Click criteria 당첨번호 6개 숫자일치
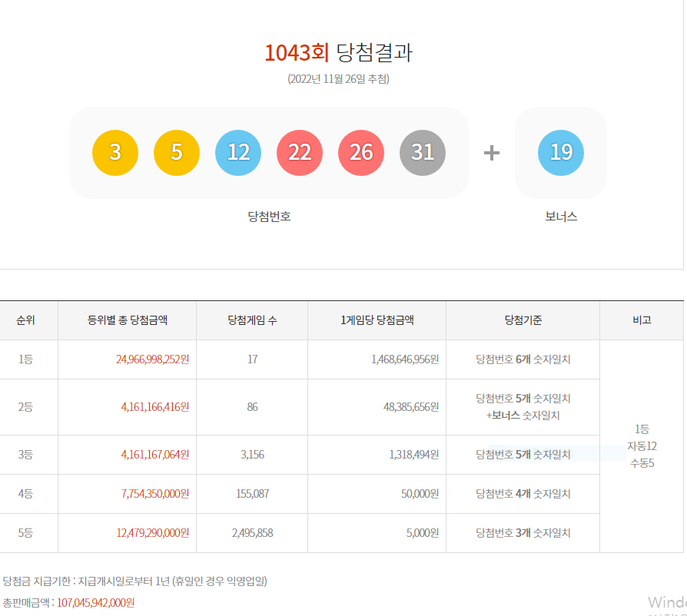The image size is (687, 616). pos(523,359)
